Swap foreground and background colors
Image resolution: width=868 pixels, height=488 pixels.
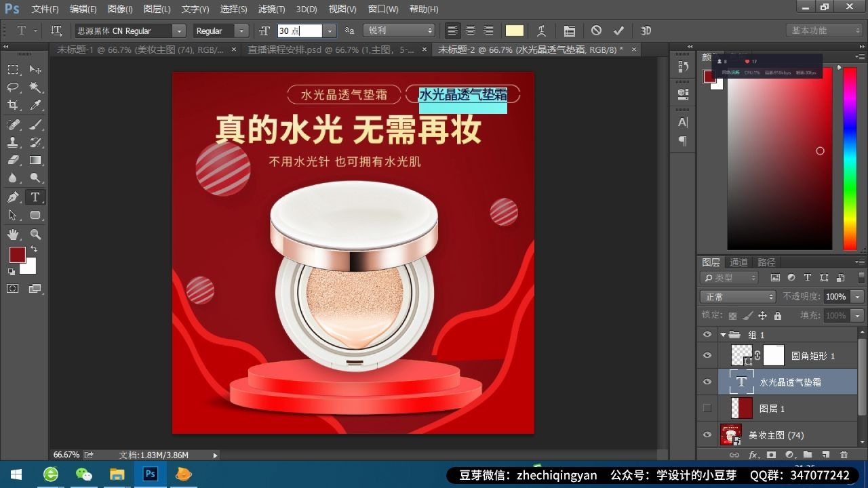pos(34,249)
